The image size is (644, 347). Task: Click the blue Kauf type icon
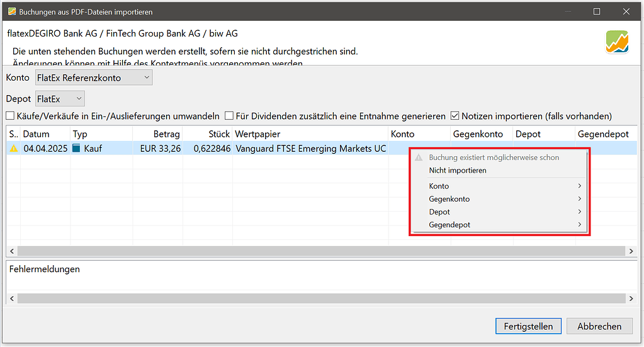coord(76,148)
